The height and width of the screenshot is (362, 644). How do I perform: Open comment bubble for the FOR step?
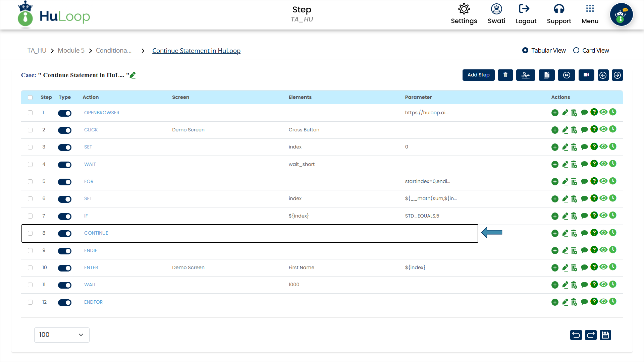tap(584, 181)
